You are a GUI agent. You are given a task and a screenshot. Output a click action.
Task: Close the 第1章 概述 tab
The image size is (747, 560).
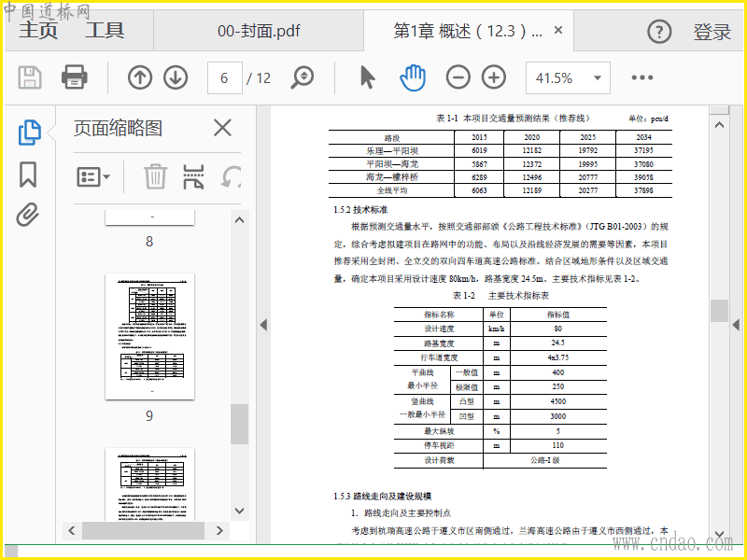558,31
